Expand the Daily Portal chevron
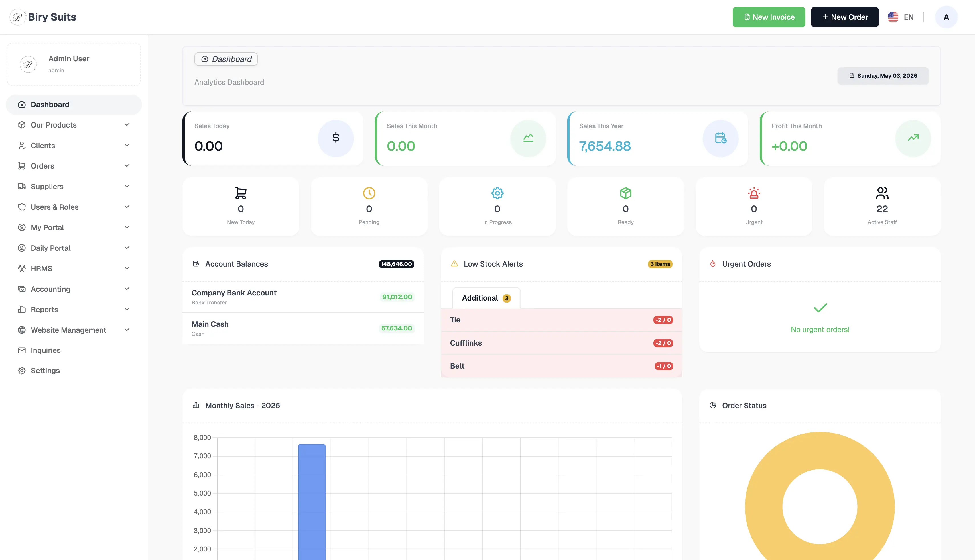The width and height of the screenshot is (975, 560). 127,248
